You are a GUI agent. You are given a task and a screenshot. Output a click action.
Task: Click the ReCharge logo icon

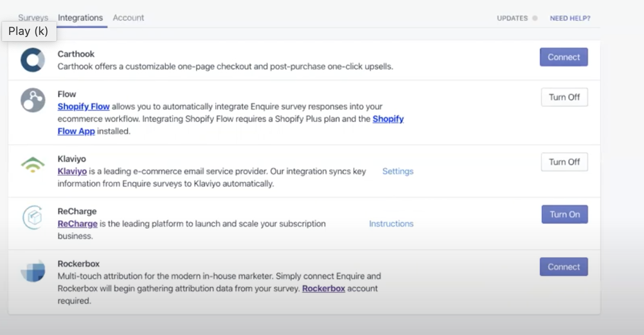pos(33,217)
